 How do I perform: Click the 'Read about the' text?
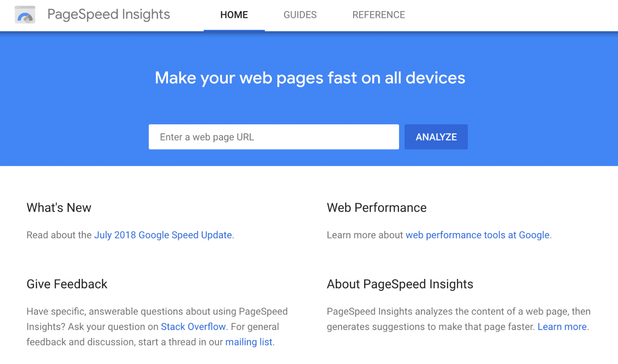tap(59, 235)
